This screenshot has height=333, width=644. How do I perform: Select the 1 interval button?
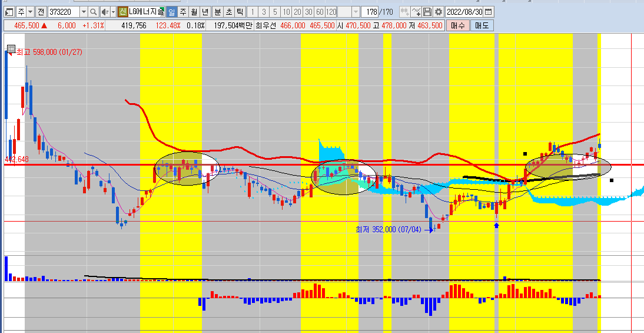coord(253,12)
